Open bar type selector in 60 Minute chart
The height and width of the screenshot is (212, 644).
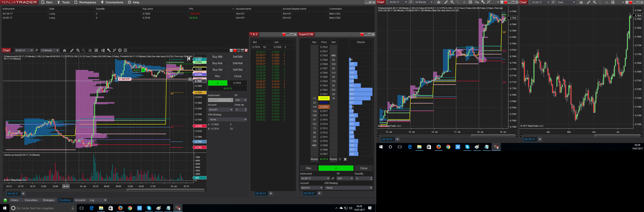point(438,2)
